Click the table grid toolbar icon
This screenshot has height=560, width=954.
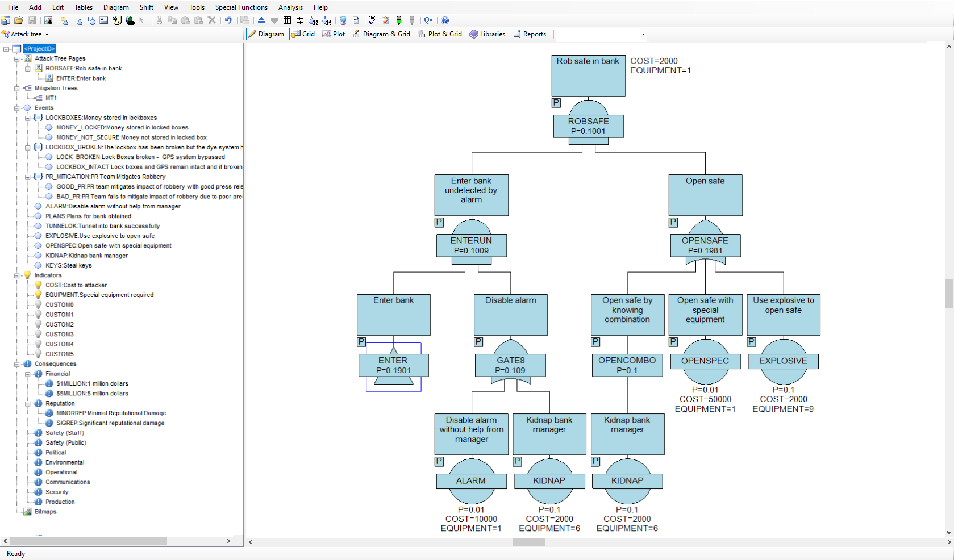[287, 20]
